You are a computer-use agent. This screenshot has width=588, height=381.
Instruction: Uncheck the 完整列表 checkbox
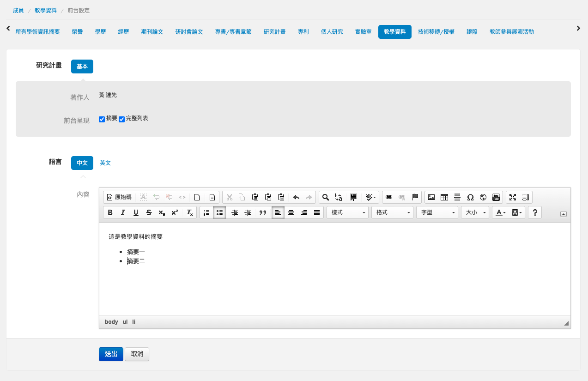[x=122, y=119]
